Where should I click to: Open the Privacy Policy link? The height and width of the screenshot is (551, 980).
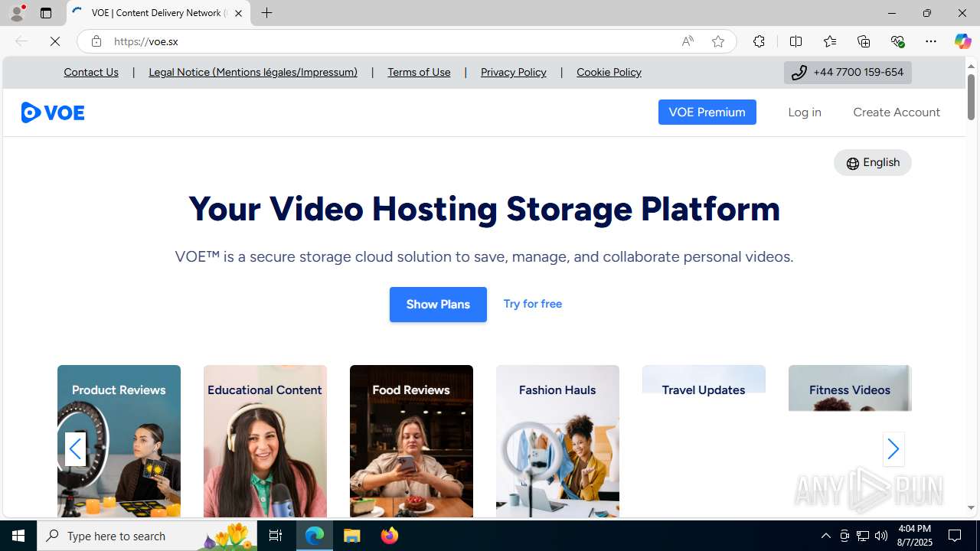(x=514, y=72)
